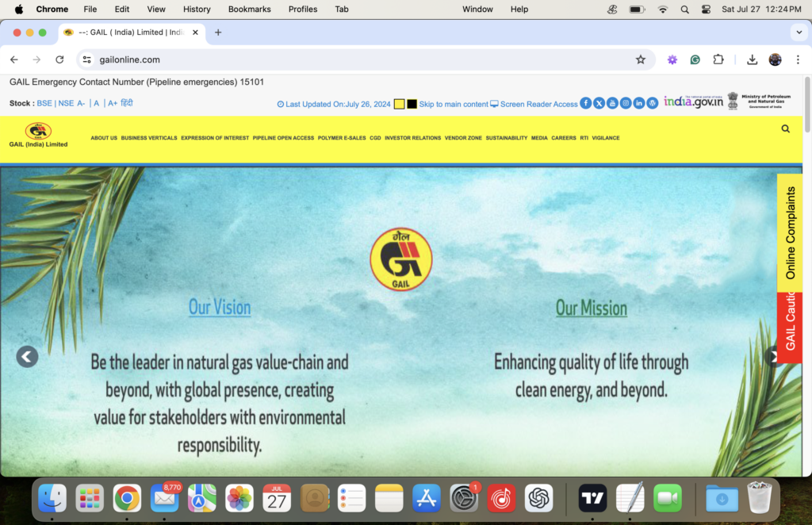This screenshot has width=812, height=525.
Task: Bookmark this page with star icon
Action: [x=641, y=59]
